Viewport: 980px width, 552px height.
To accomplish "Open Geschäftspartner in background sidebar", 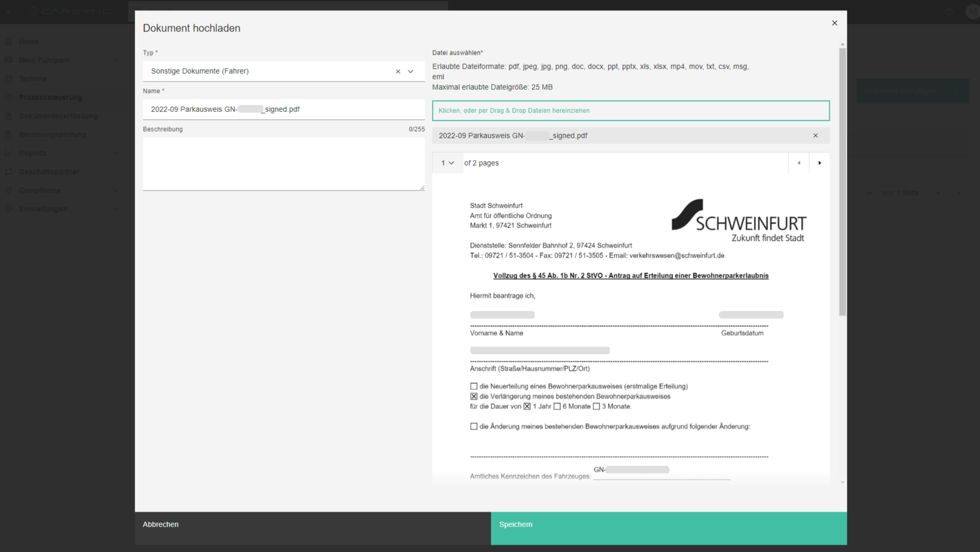I will [x=50, y=171].
